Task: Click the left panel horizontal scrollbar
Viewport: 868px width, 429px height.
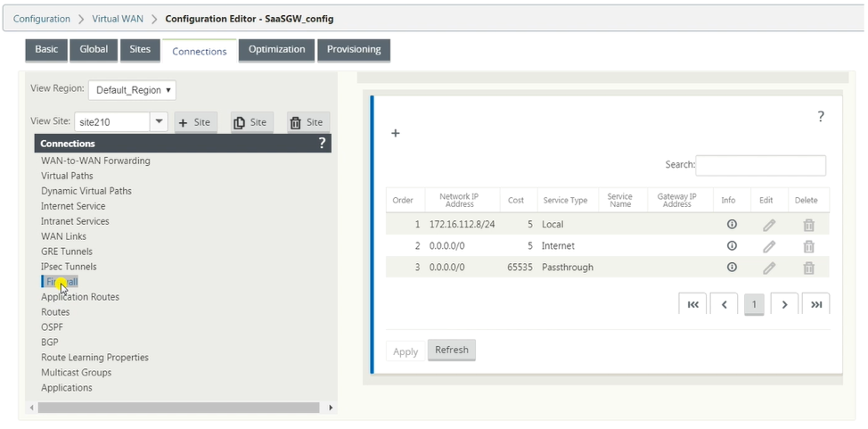Action: [179, 408]
